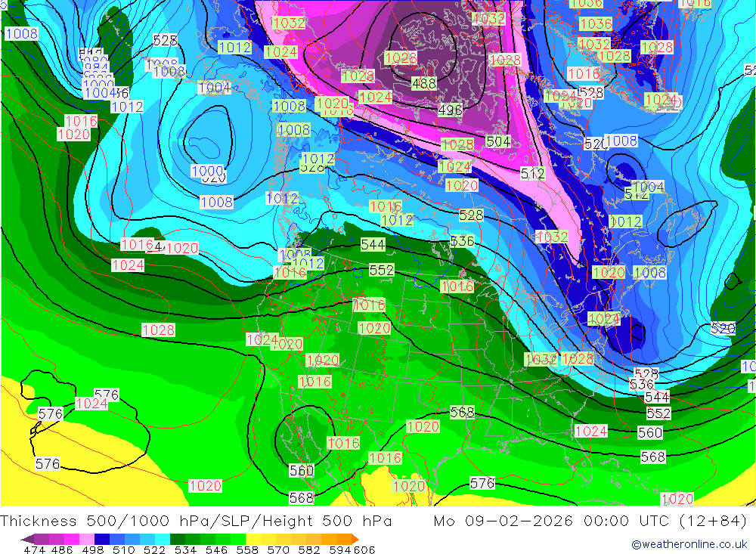Click the '486' value under the legend
The image size is (756, 554).
[x=62, y=550]
